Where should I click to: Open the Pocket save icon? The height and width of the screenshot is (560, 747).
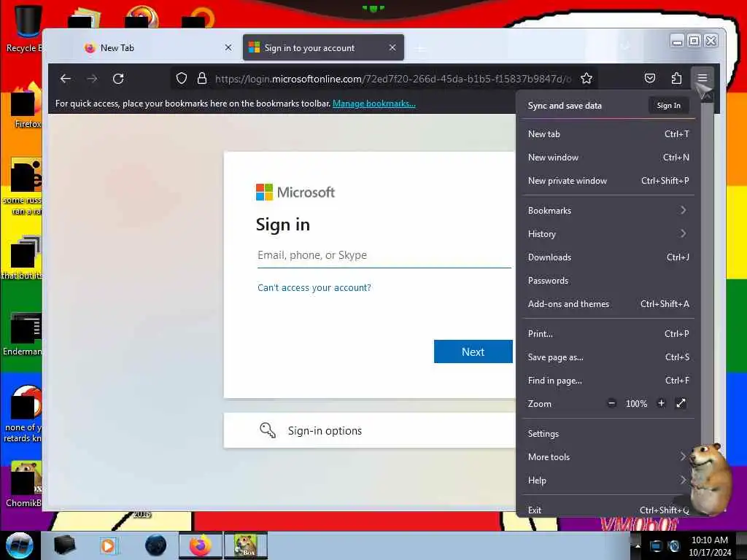650,79
